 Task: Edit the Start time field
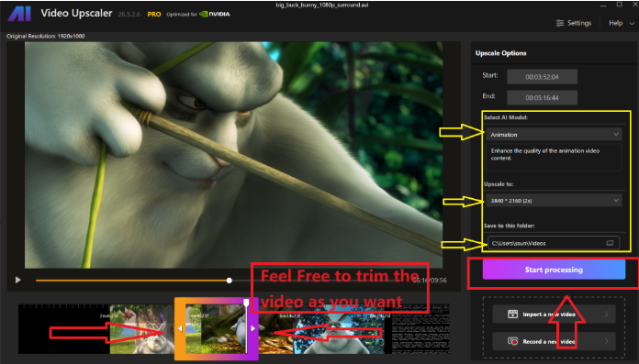(x=542, y=76)
